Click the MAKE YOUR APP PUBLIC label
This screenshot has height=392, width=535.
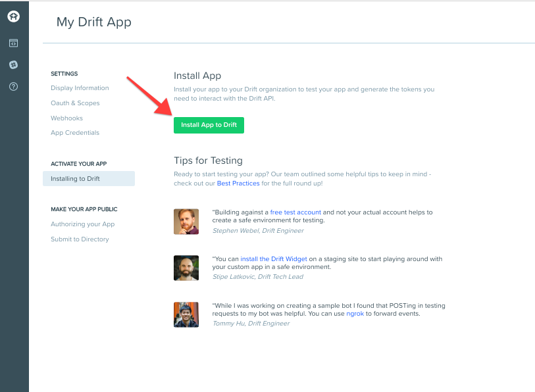coord(84,209)
